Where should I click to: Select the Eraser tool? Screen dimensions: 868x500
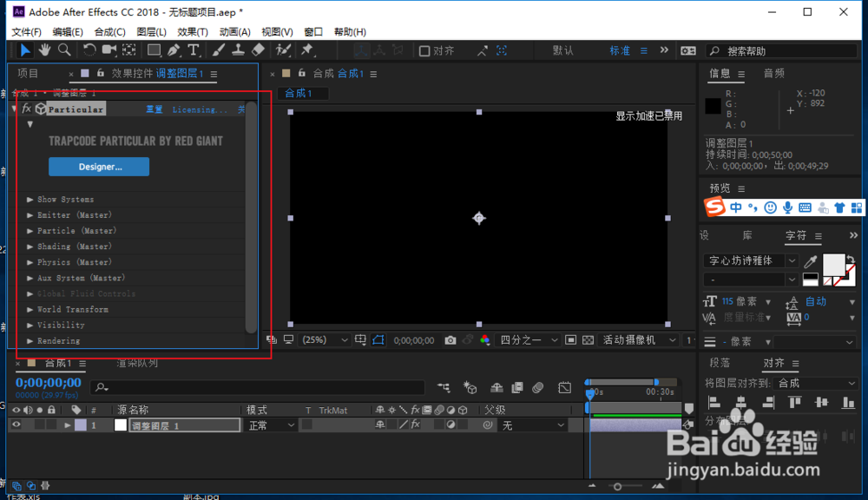click(258, 50)
